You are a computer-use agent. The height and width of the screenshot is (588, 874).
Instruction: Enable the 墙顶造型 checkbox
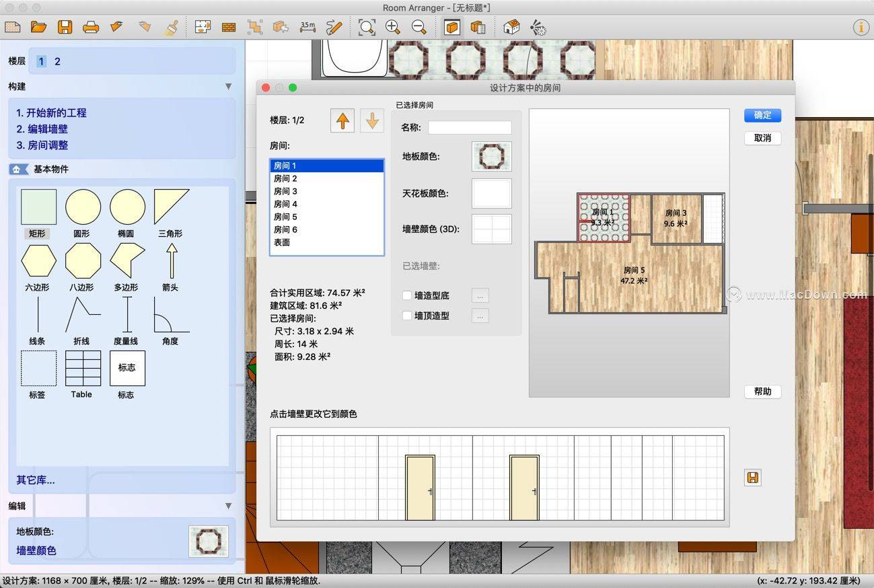(407, 316)
